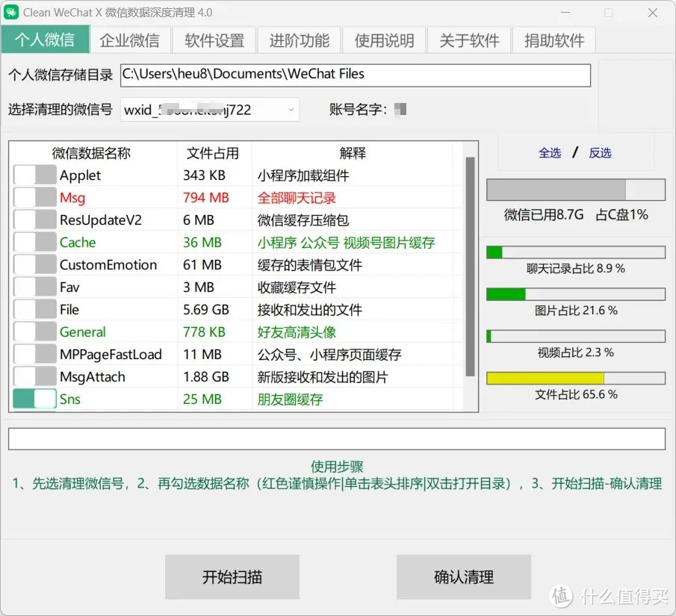
Task: Toggle the Applet row switch
Action: [x=34, y=175]
